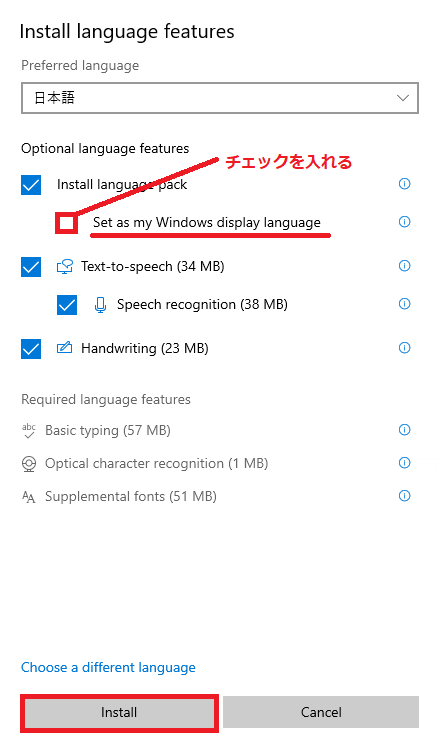Click the Text-to-speech (34 MB) label
The image size is (441, 749).
153,266
